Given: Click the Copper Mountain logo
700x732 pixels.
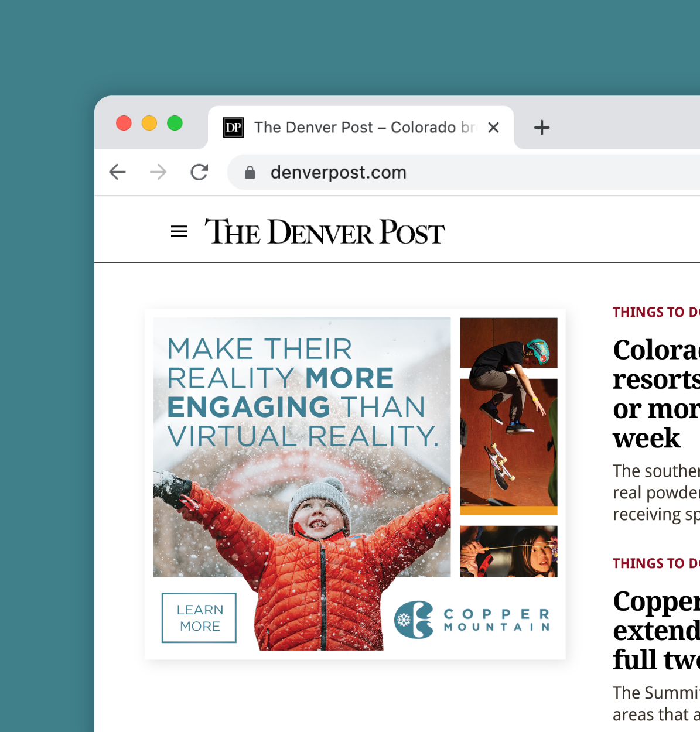Looking at the screenshot, I should (x=472, y=620).
